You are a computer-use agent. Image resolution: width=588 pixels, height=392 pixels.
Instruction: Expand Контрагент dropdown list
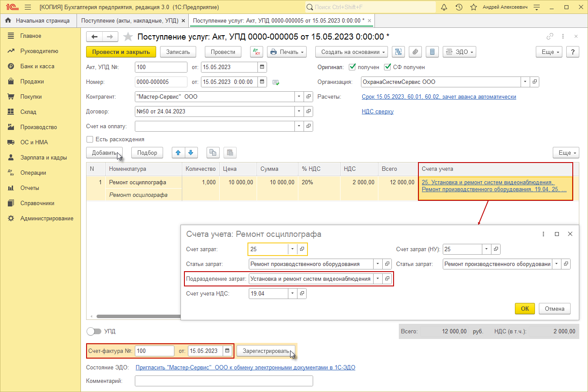click(299, 96)
